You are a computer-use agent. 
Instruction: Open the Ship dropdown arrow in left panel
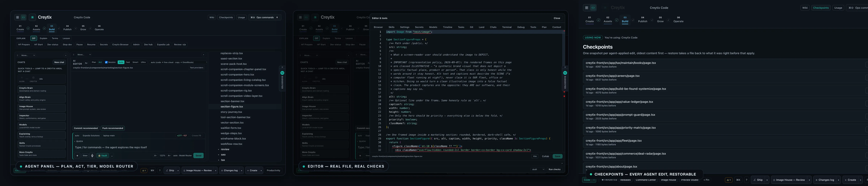178,170
